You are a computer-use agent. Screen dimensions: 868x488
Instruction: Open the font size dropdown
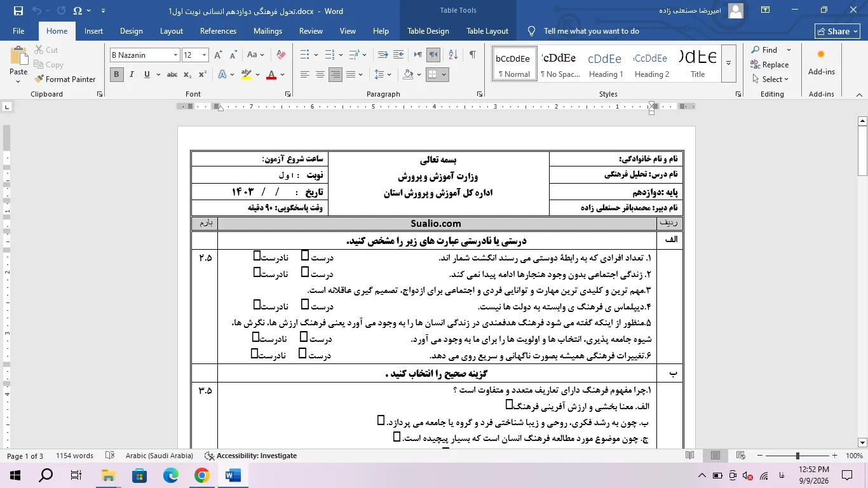click(204, 55)
